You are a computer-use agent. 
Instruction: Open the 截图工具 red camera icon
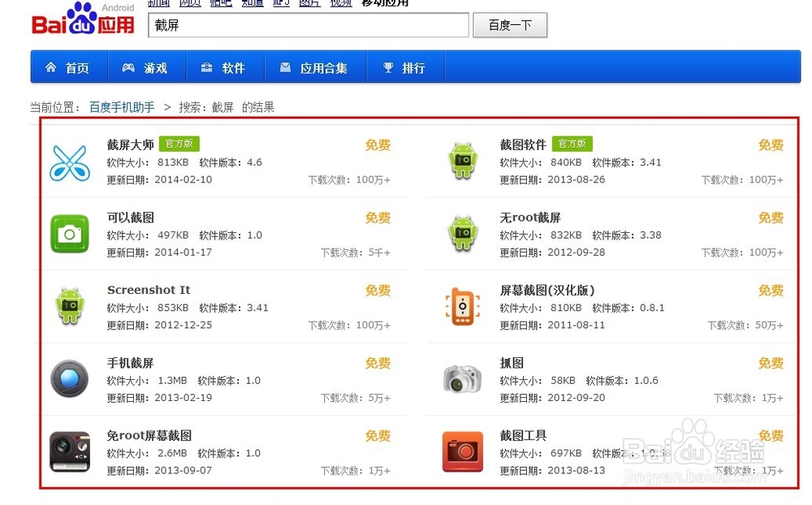pyautogui.click(x=463, y=451)
